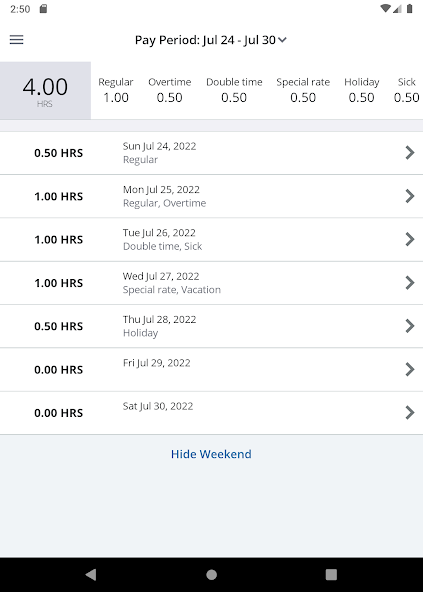Open the 1.00 HRS Regular, Overtime entry
The height and width of the screenshot is (592, 423).
(212, 196)
